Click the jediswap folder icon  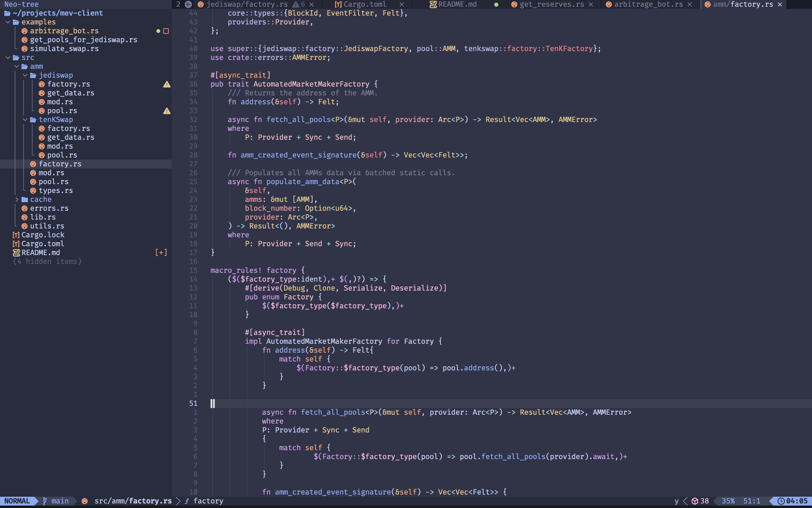pos(33,75)
